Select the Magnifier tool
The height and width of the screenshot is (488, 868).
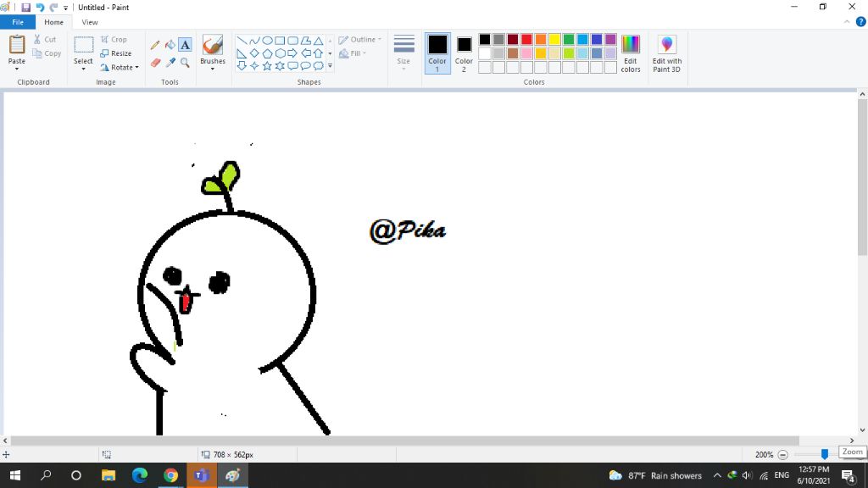(x=185, y=63)
